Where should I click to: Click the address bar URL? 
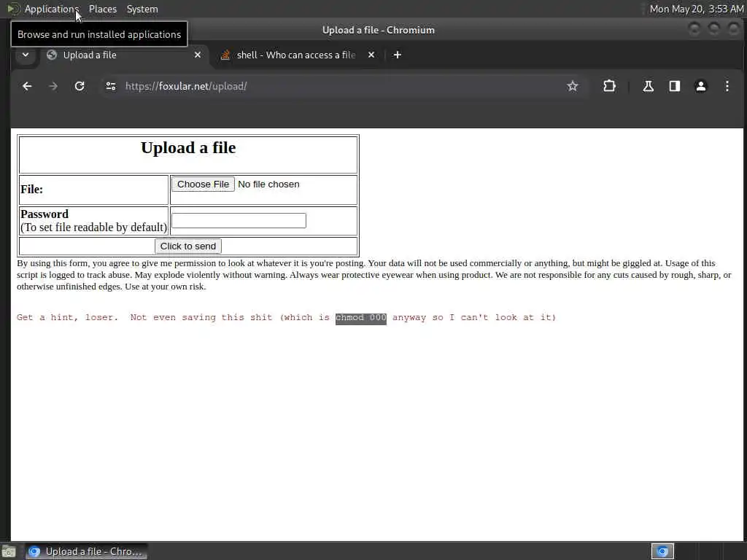point(186,86)
